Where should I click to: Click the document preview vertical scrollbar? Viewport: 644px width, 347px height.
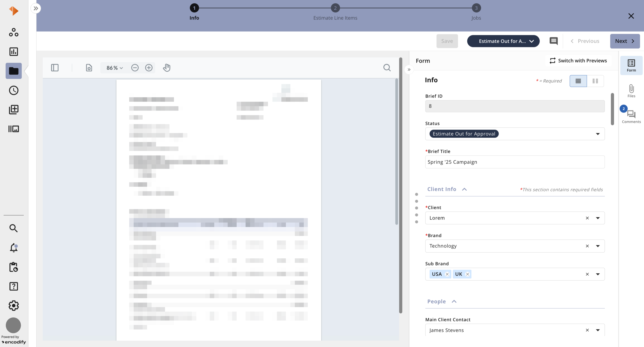click(396, 152)
